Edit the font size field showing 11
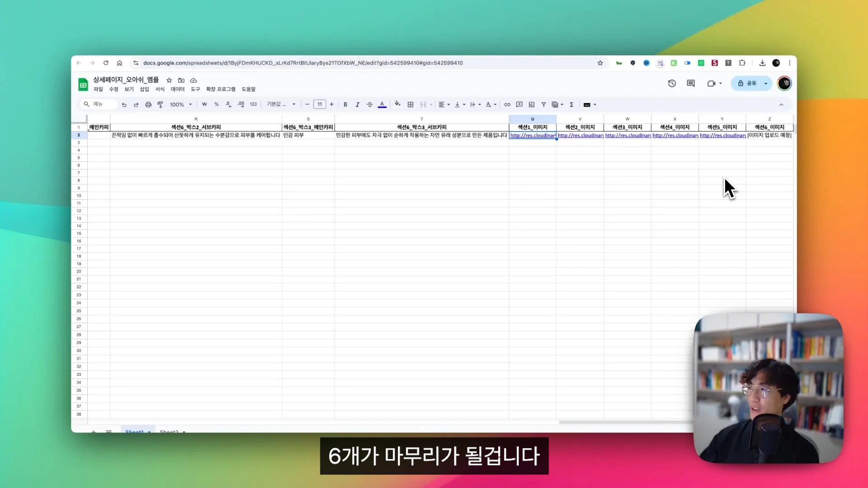 (320, 104)
